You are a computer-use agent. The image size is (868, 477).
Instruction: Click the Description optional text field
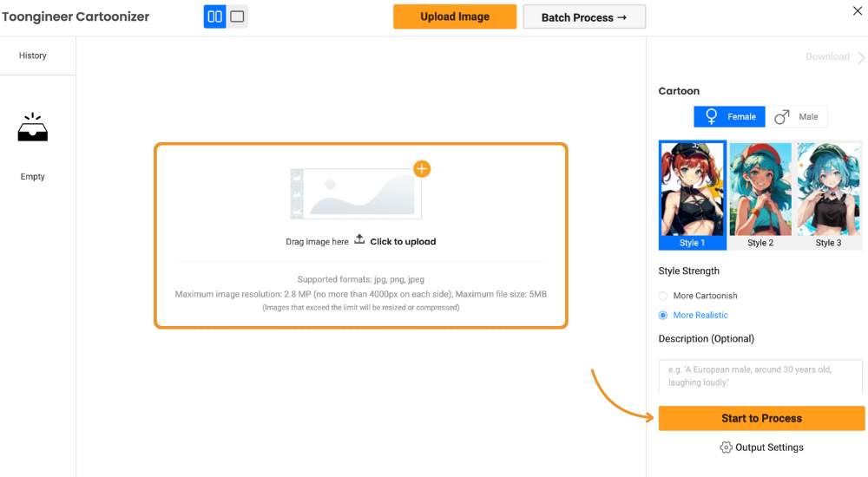point(760,376)
